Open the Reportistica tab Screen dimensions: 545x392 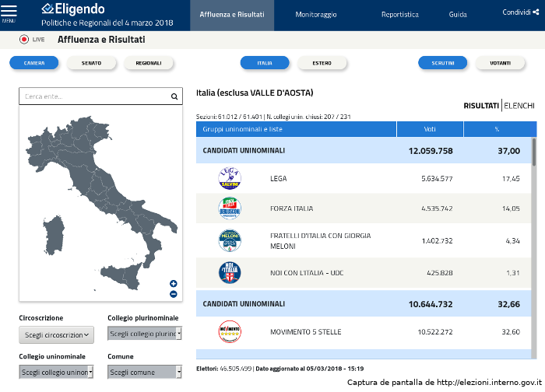click(400, 15)
